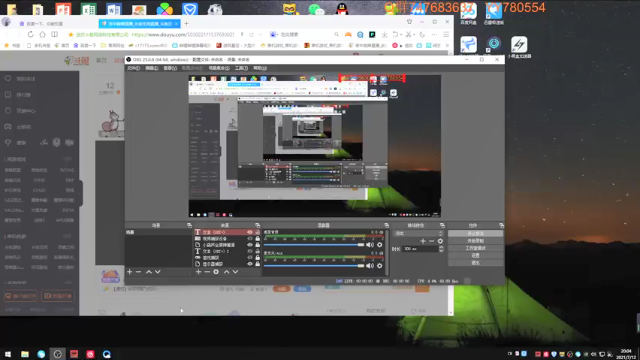Add a new source with the plus icon
This screenshot has width=640, height=360.
[198, 272]
